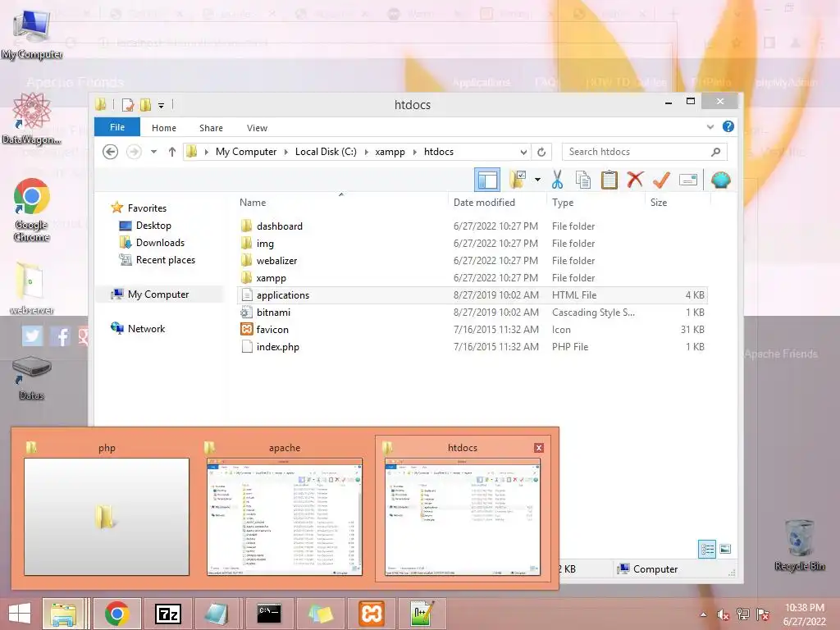
Task: Click the muted volume tray icon
Action: click(724, 614)
